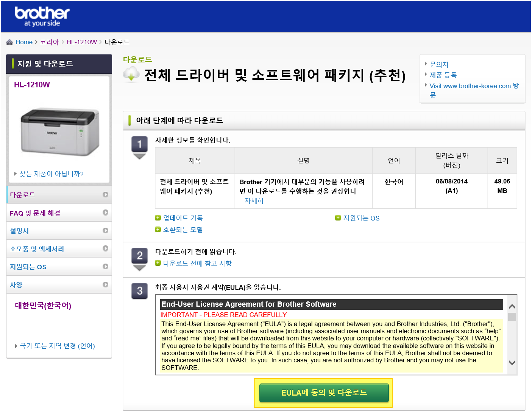
Task: Expand 지원되는 OS section under table
Action: coord(361,218)
